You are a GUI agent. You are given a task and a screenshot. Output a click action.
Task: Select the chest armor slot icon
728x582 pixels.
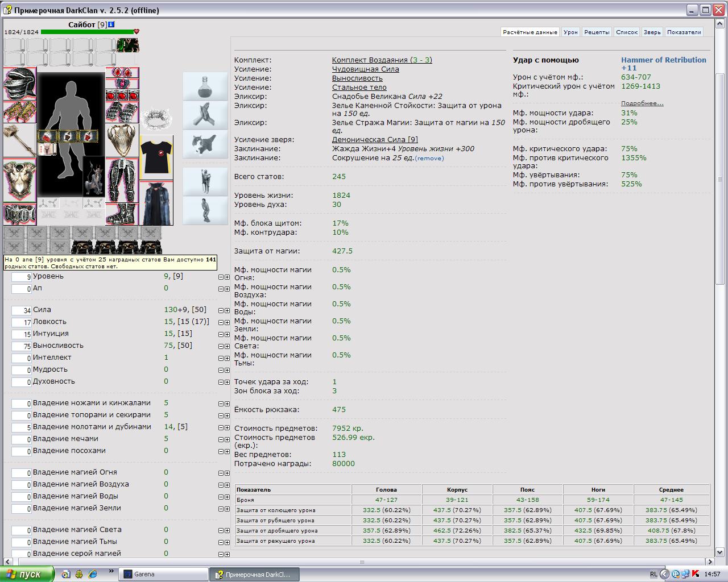20,180
